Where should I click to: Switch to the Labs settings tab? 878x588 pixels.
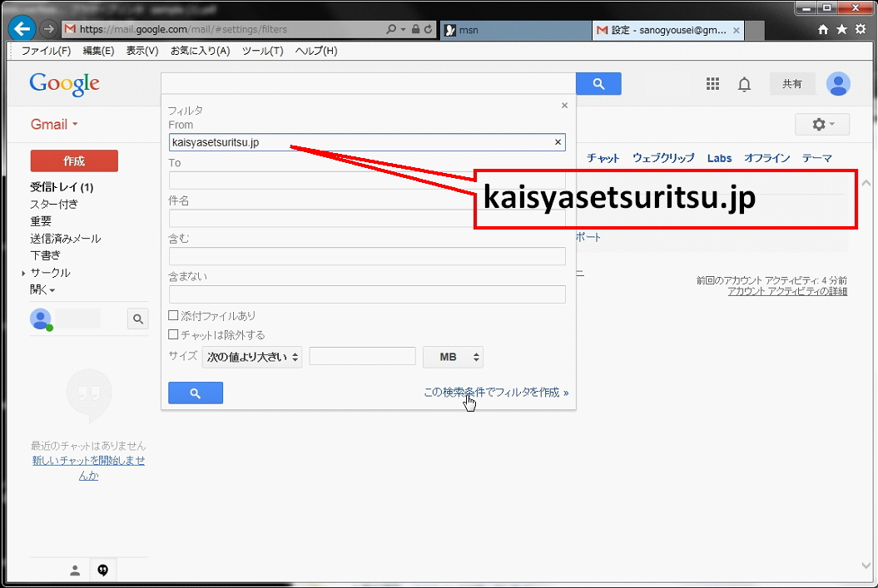[719, 157]
